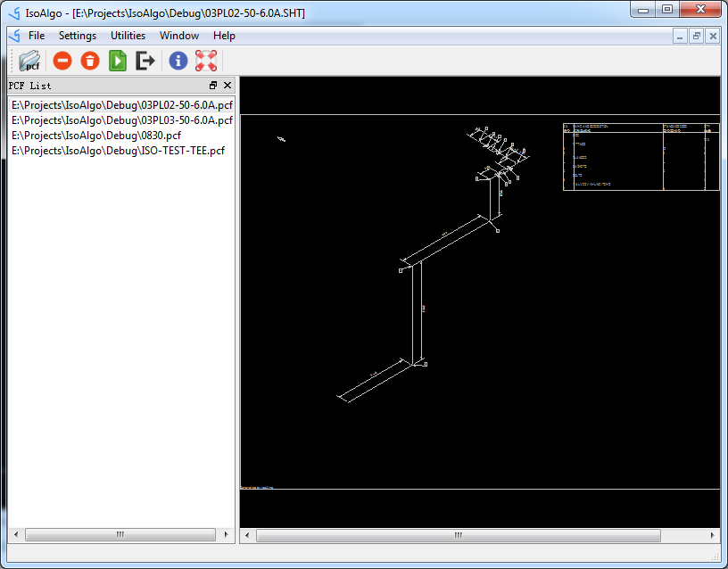Image resolution: width=728 pixels, height=569 pixels.
Task: Open the Utilities menu
Action: [128, 36]
